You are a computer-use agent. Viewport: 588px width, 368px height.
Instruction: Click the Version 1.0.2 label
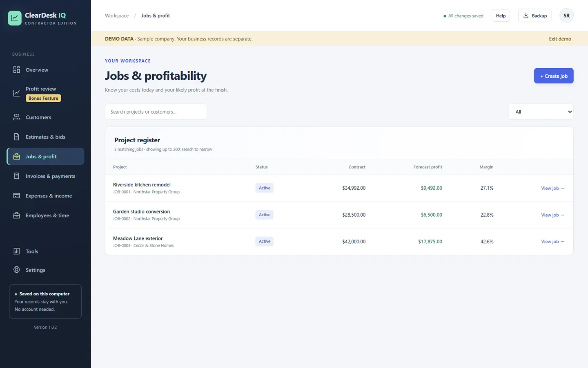click(x=45, y=327)
